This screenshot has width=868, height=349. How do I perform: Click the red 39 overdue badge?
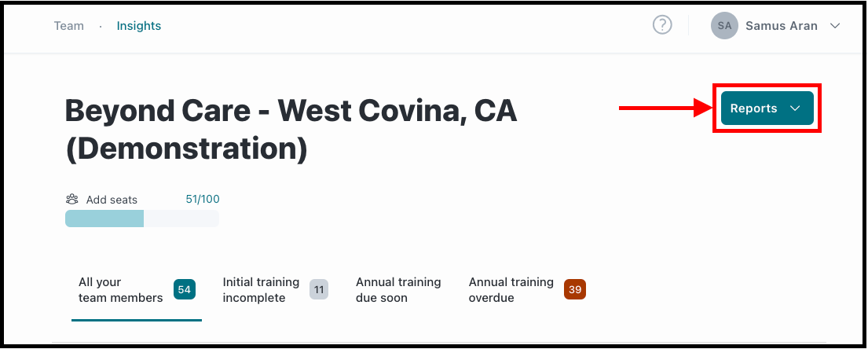[x=574, y=290]
